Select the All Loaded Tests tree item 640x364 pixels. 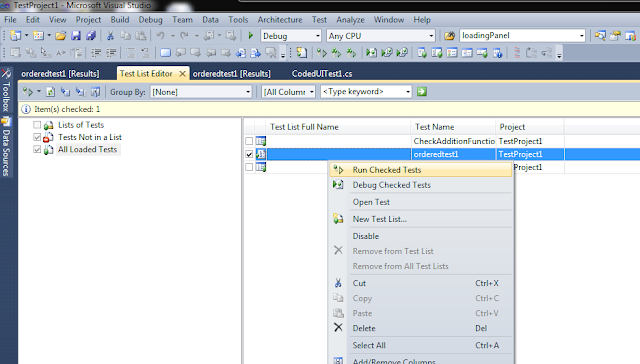click(87, 149)
